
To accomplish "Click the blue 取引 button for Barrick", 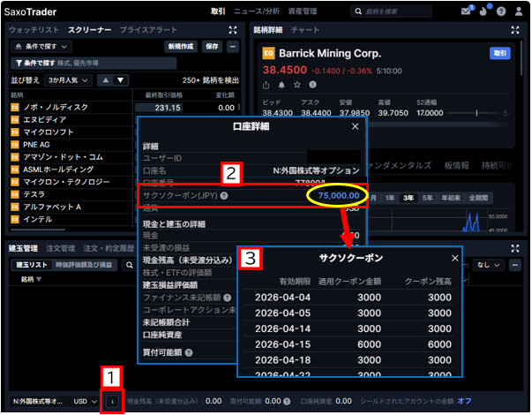I will (499, 53).
